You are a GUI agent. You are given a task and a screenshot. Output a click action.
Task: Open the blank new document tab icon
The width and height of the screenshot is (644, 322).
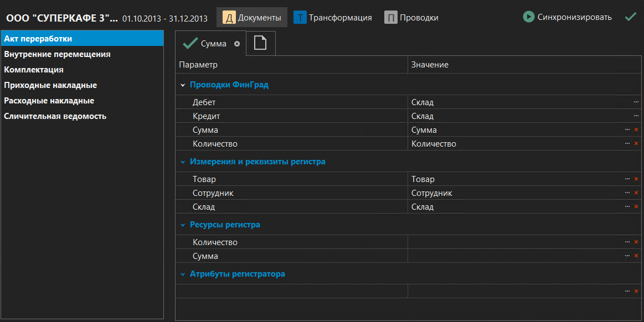[260, 43]
